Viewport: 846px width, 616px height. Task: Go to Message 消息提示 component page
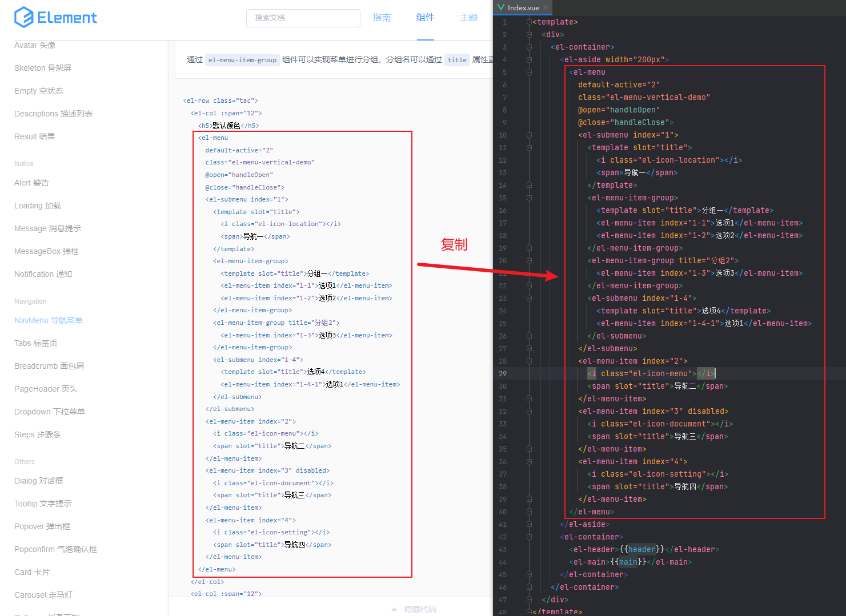[47, 228]
